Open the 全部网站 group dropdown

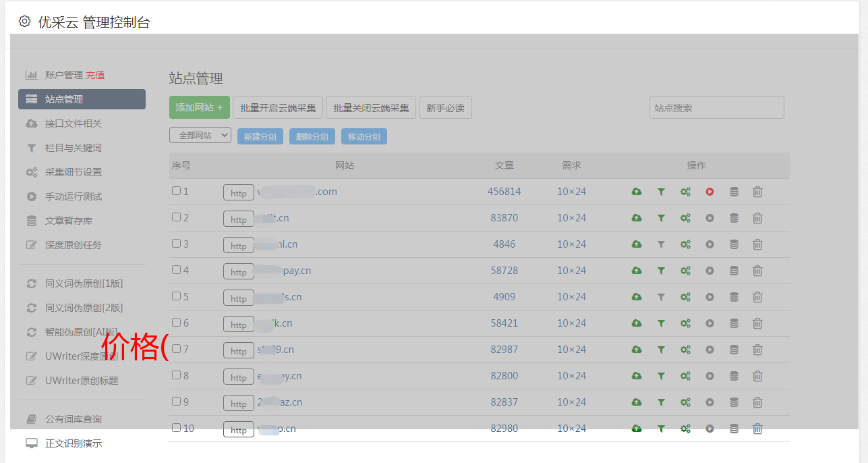[x=200, y=136]
